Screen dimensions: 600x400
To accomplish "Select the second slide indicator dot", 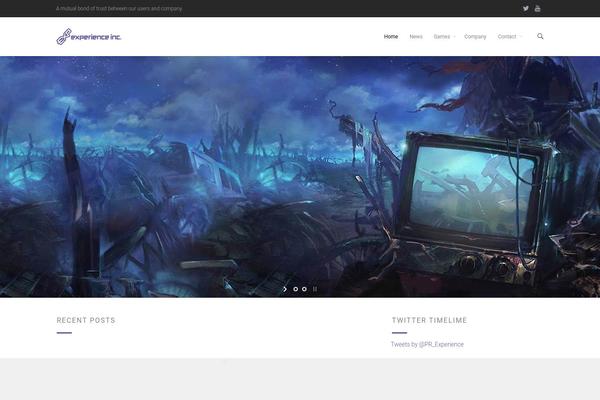I will pyautogui.click(x=304, y=289).
